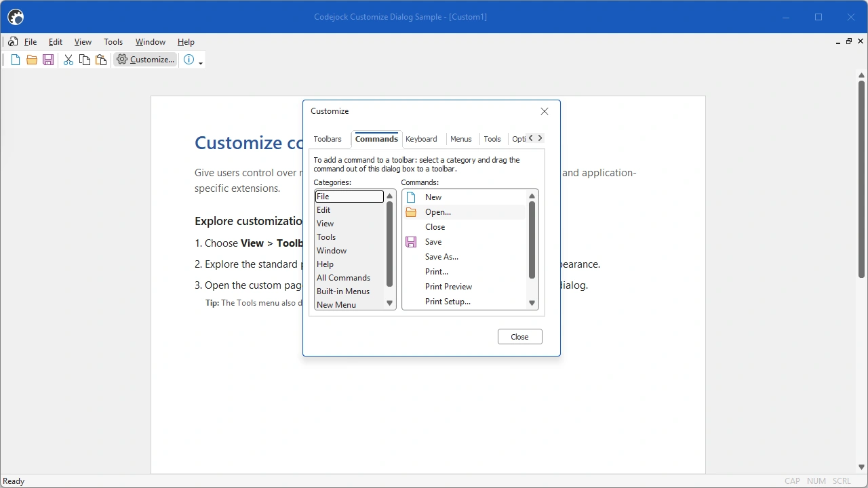Click the Categories list scrollbar thumb
The height and width of the screenshot is (488, 868).
[x=389, y=244]
